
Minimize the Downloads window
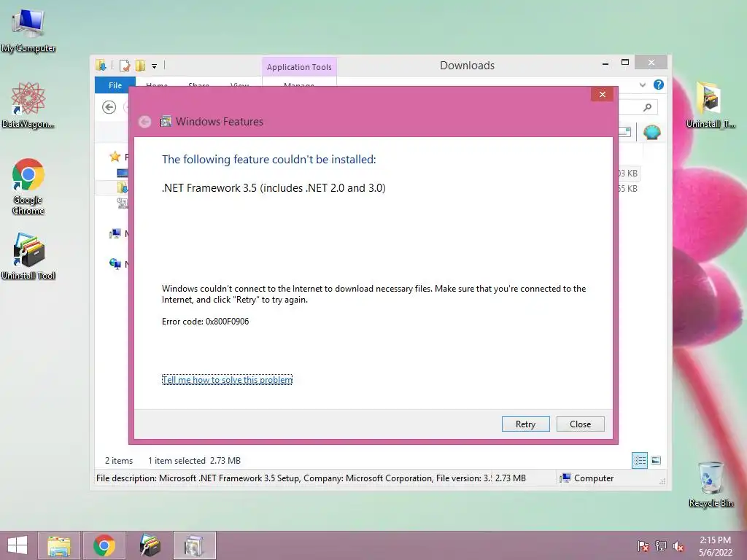(605, 63)
